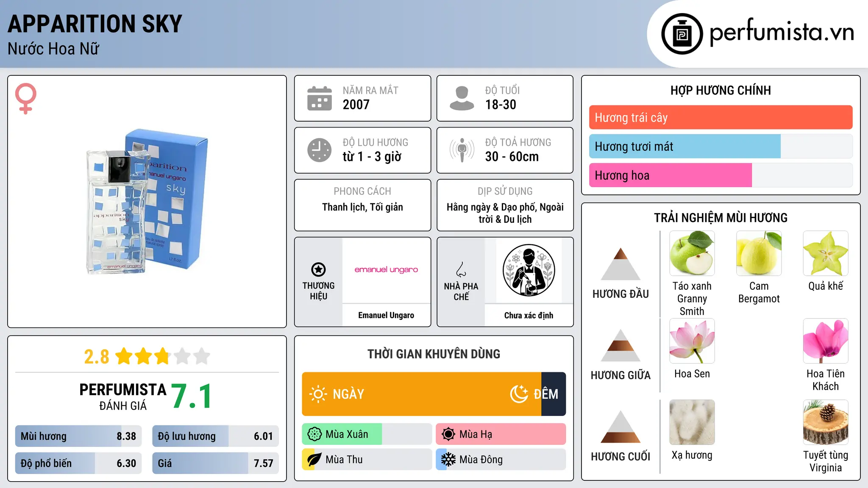Click the Độ lưu hương 6.01 score bar
868x488 pixels.
tap(215, 436)
